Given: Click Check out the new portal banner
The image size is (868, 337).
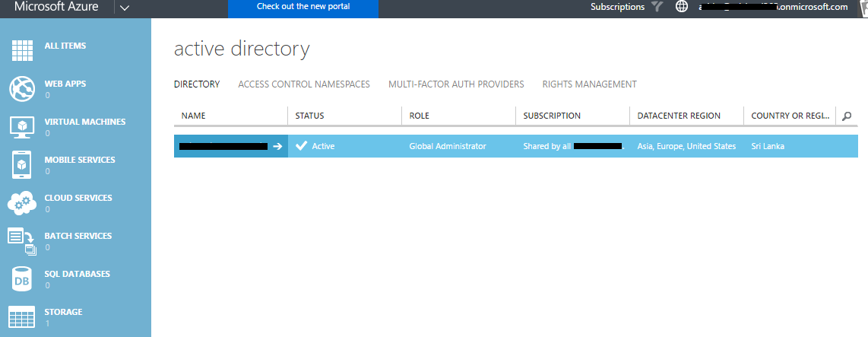Looking at the screenshot, I should (x=303, y=8).
